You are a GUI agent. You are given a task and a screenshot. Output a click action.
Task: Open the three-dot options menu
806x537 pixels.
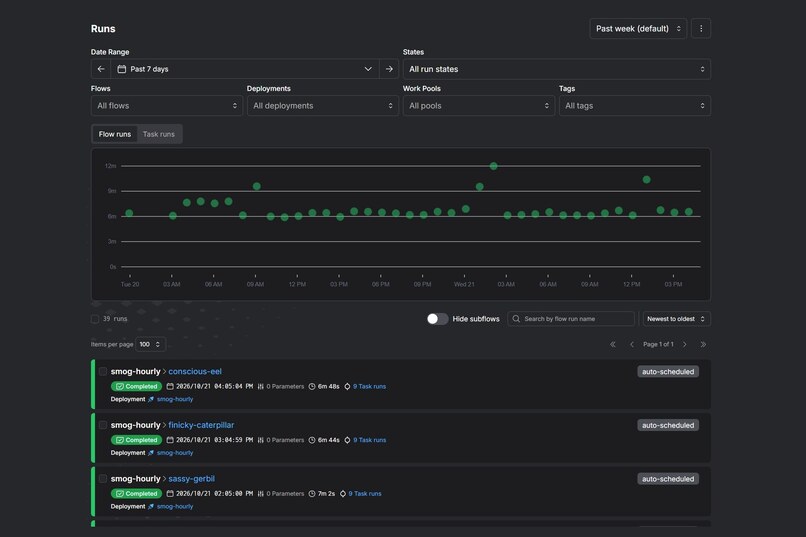(x=701, y=29)
